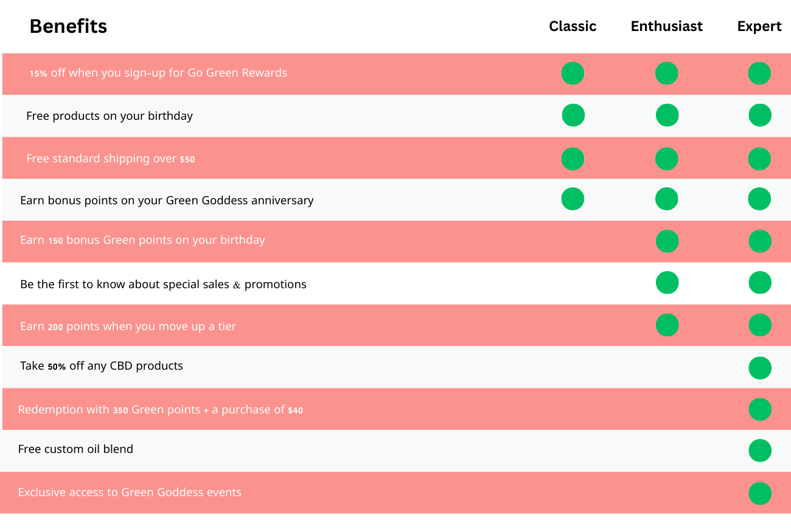Screen dimensions: 791x532
Task: Select the Classic tier column header
Action: (573, 27)
